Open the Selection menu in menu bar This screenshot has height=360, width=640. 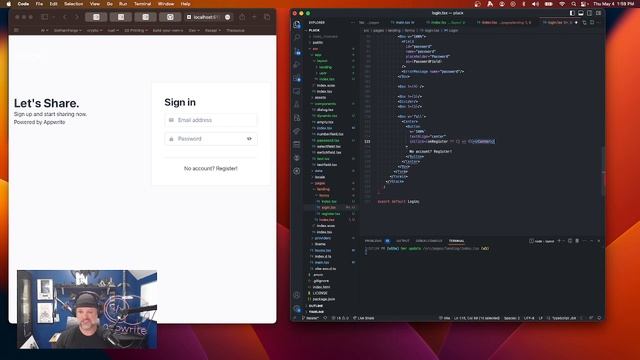click(73, 4)
